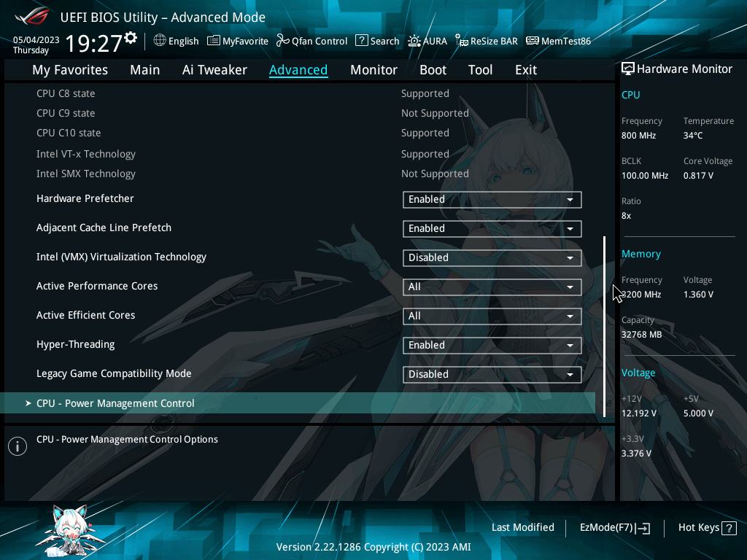
Task: Click EzMode(F7) button text
Action: coord(606,528)
